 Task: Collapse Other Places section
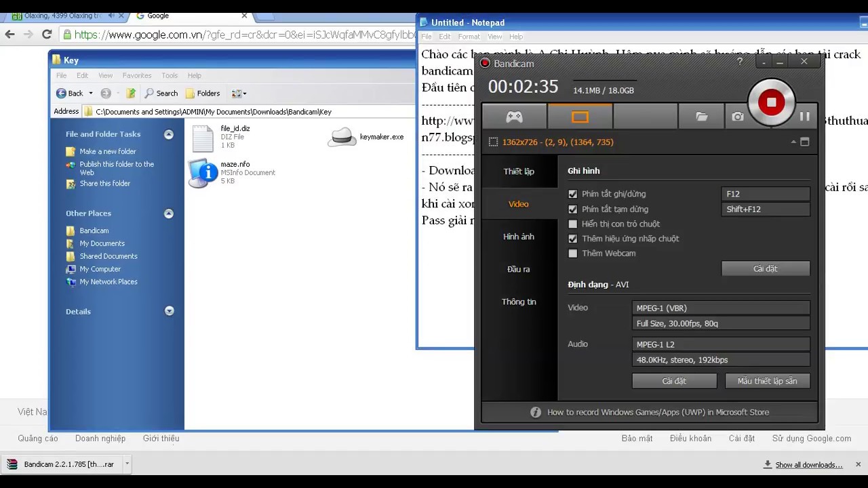click(x=169, y=213)
